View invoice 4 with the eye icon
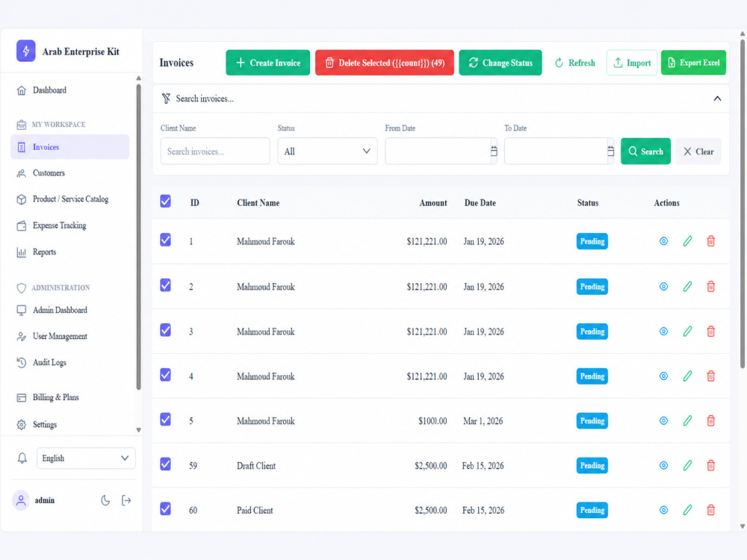The image size is (747, 560). pos(663,376)
